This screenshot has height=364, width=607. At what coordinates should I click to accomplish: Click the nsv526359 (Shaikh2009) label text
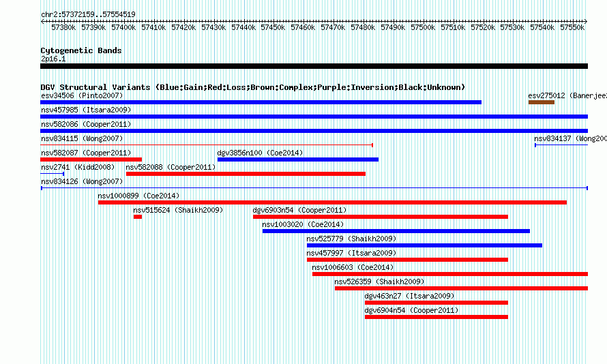tap(379, 282)
